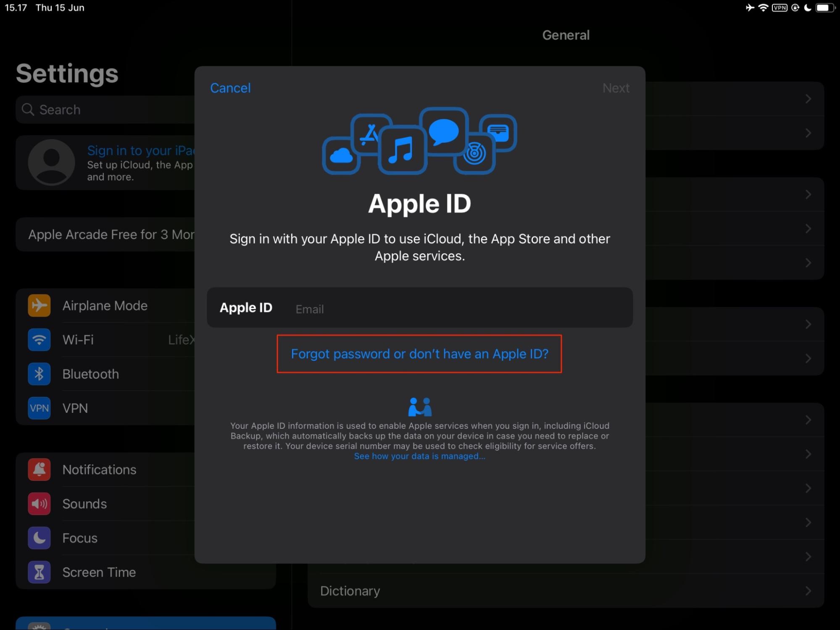
Task: Focus the Apple ID Email field
Action: coord(420,308)
